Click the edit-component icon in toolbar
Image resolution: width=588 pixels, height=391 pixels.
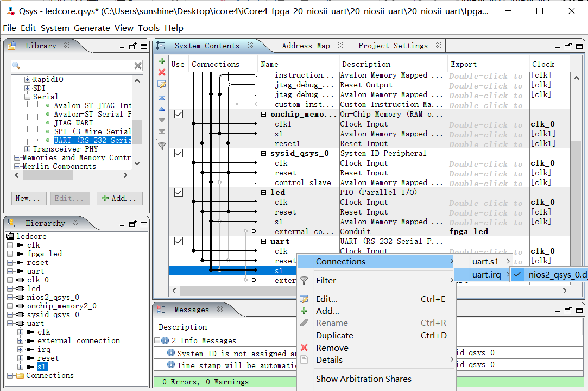(x=161, y=84)
